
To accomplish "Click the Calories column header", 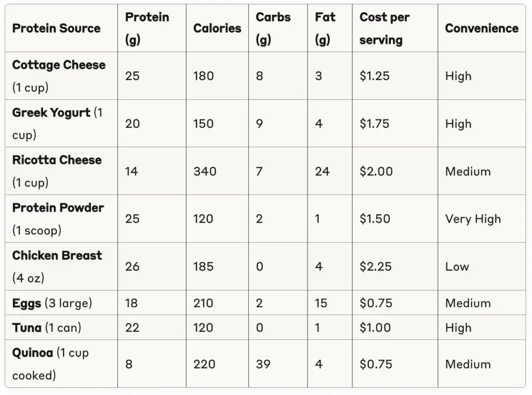I will click(217, 28).
